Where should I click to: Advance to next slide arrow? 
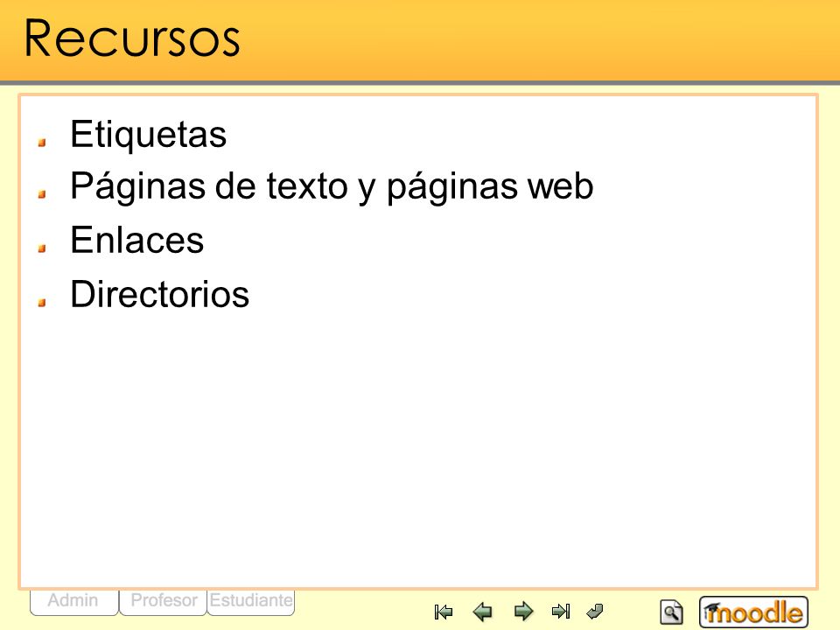tap(523, 612)
